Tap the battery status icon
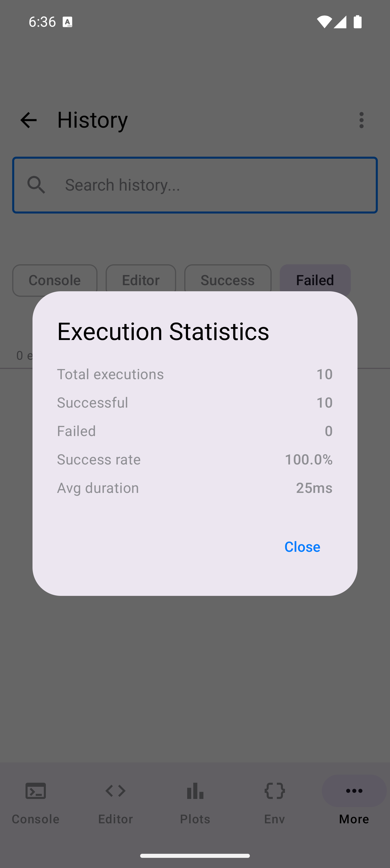The height and width of the screenshot is (868, 390). (x=358, y=22)
